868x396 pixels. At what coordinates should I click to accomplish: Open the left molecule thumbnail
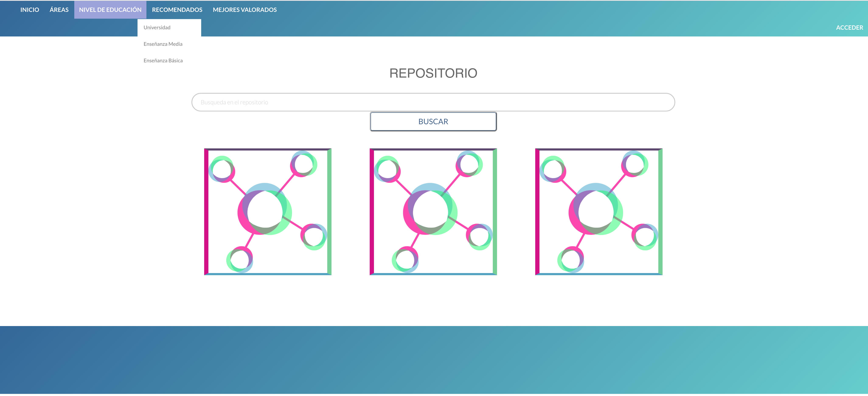268,212
